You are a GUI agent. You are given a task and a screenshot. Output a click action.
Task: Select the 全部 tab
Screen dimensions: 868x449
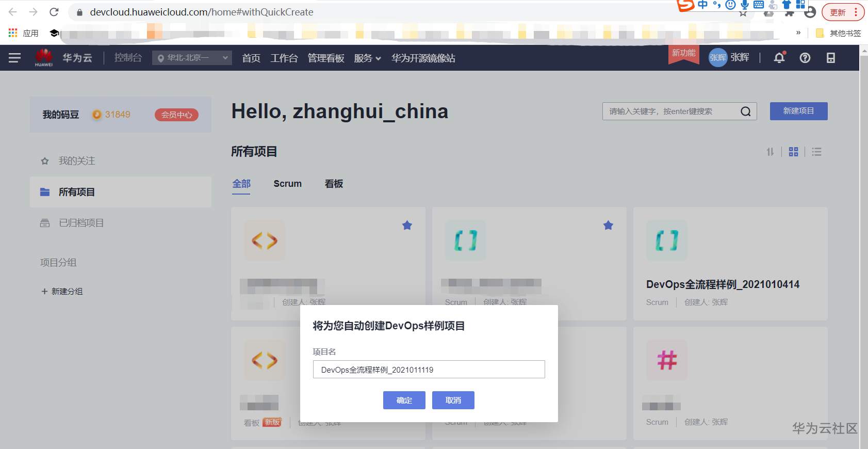[241, 184]
